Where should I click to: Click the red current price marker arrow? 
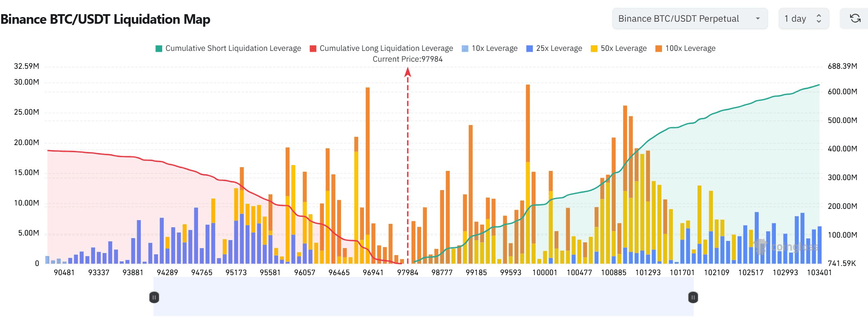(x=408, y=73)
